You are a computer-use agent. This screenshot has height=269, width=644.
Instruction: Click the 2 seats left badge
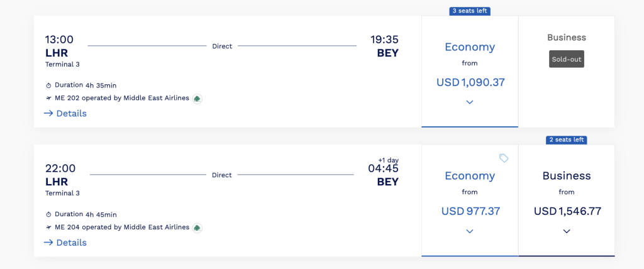pos(567,140)
